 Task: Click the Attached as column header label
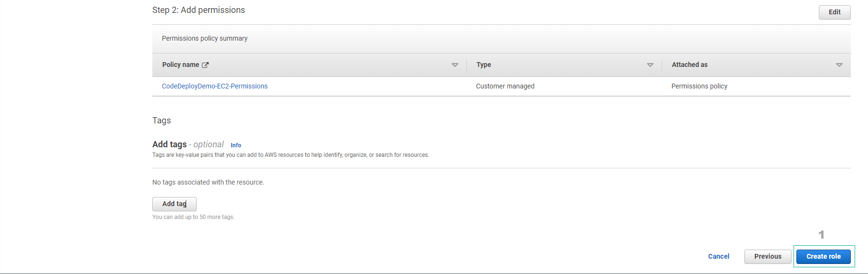pos(689,65)
